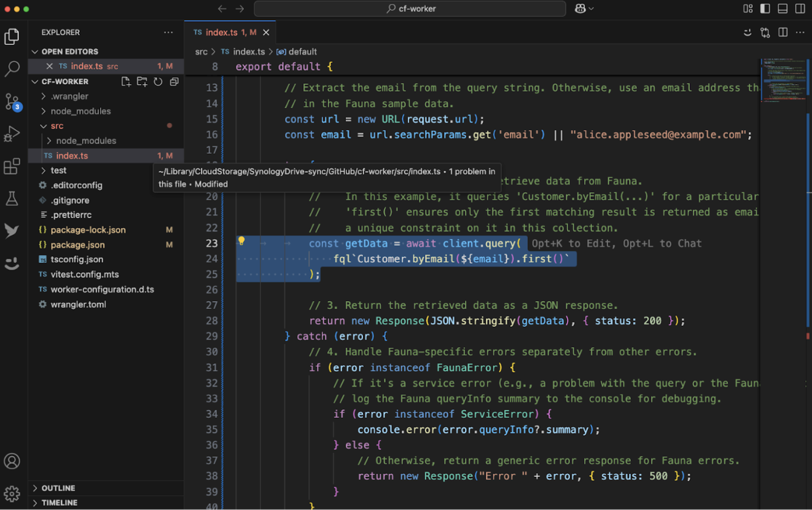Refresh the explorer with the refresh icon
Screen dimensions: 812x510
(x=158, y=82)
